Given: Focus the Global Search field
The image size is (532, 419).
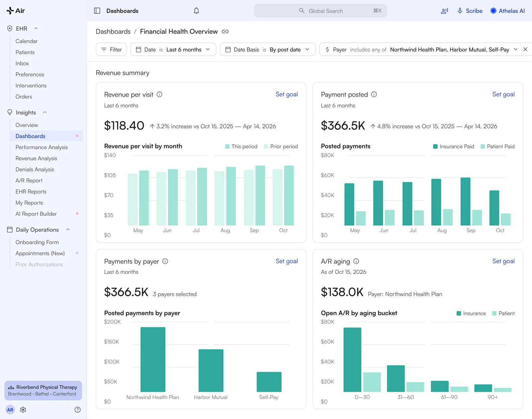Looking at the screenshot, I should click(321, 11).
